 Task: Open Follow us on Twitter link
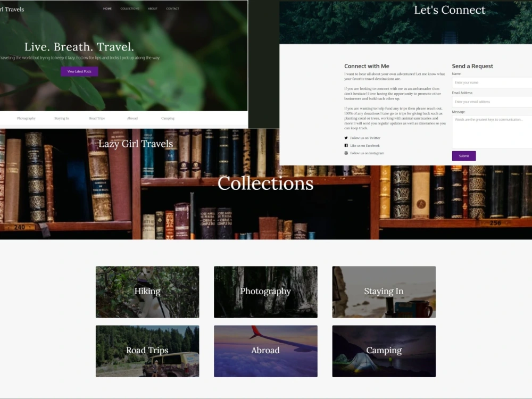pyautogui.click(x=365, y=138)
